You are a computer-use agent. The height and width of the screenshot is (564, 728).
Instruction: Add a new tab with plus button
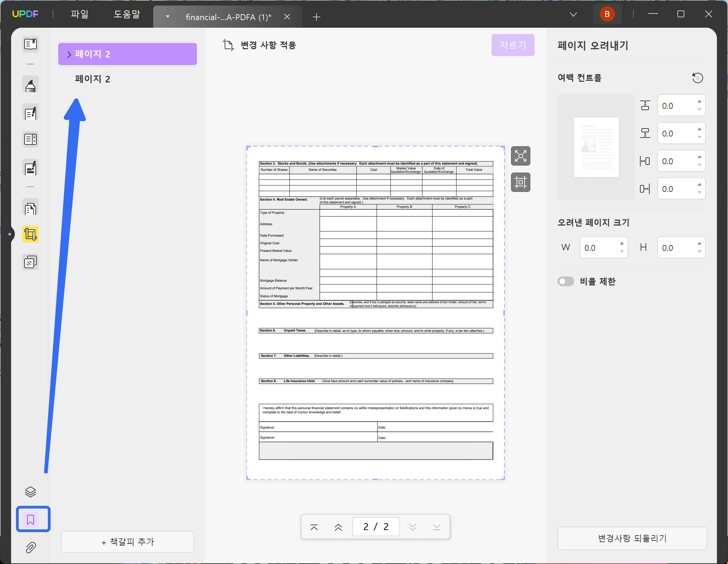pyautogui.click(x=316, y=17)
